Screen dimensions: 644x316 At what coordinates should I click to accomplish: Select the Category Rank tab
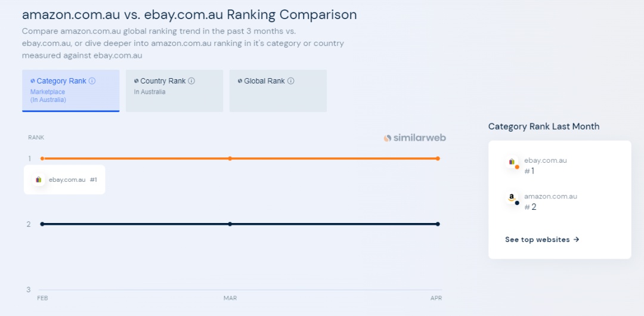click(x=70, y=91)
